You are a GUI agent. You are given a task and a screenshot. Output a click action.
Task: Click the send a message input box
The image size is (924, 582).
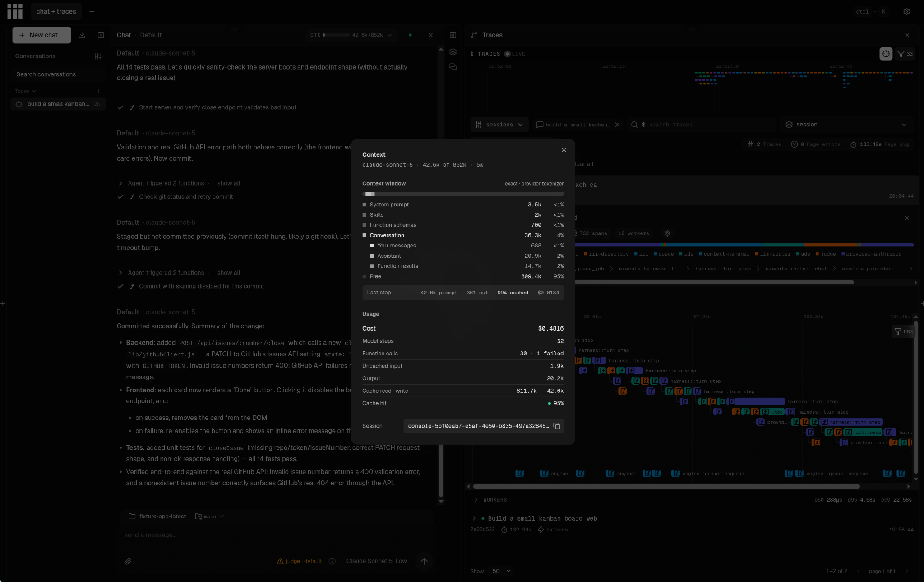pyautogui.click(x=277, y=535)
